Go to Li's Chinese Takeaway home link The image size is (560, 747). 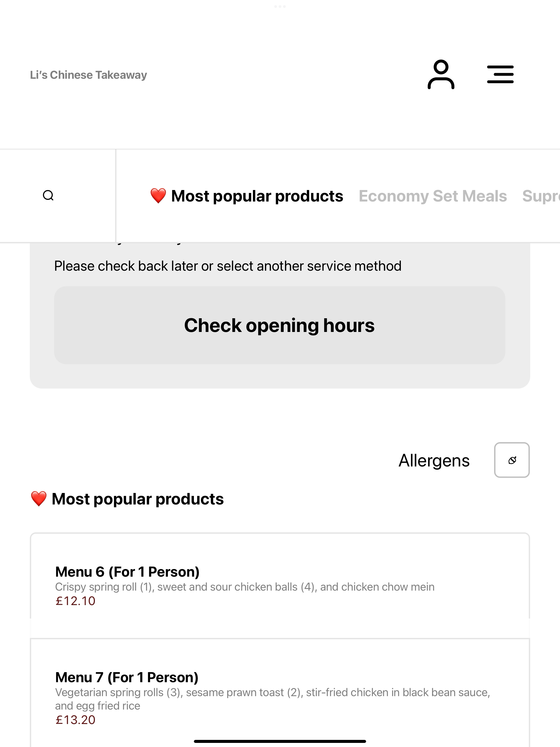[x=89, y=75]
